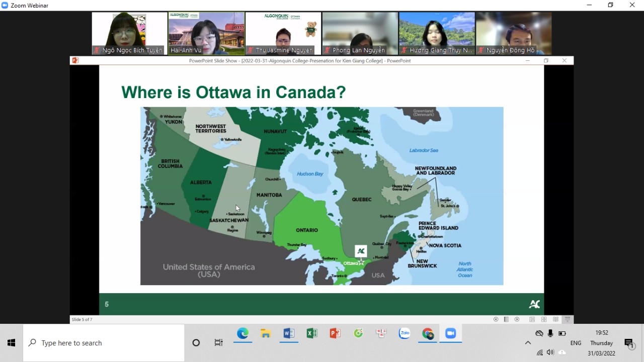Open Zalo from the taskbar
Viewport: 644px width, 362px height.
(x=405, y=333)
